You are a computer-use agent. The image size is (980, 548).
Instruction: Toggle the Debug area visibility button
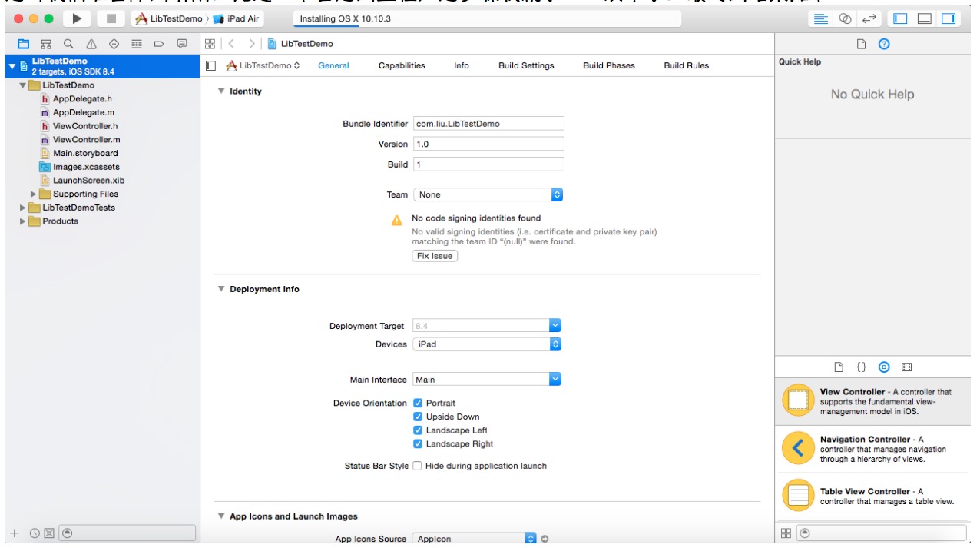click(x=925, y=18)
